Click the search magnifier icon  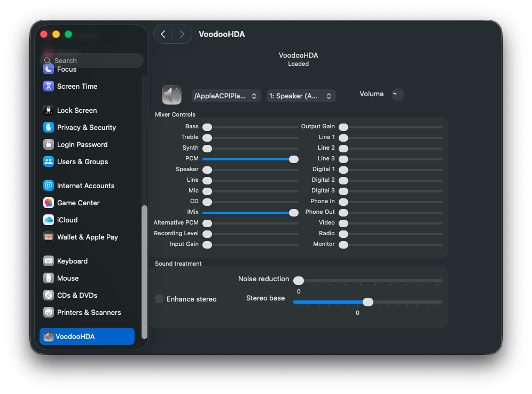click(48, 61)
